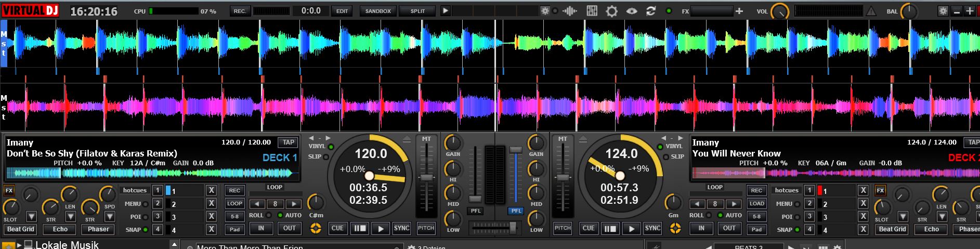Click the REC. button in top bar
Screen dimensions: 980x249
tap(240, 11)
